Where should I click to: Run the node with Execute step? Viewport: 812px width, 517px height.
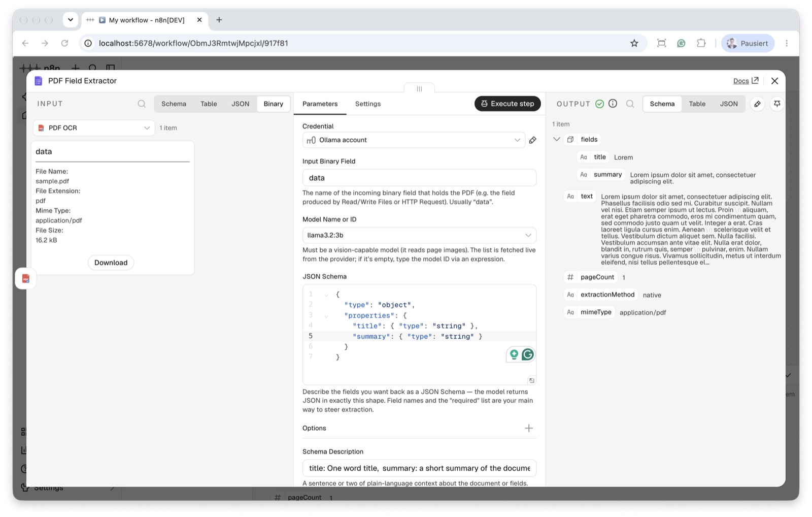[507, 104]
